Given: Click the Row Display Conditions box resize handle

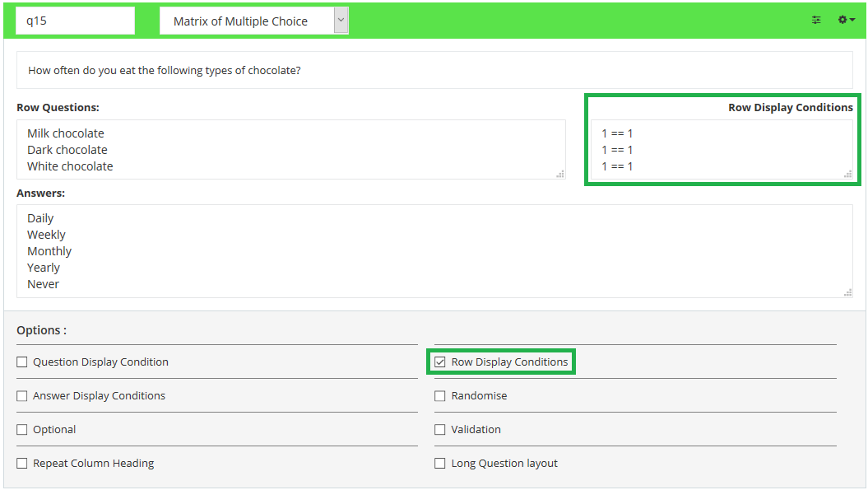Looking at the screenshot, I should [x=847, y=174].
